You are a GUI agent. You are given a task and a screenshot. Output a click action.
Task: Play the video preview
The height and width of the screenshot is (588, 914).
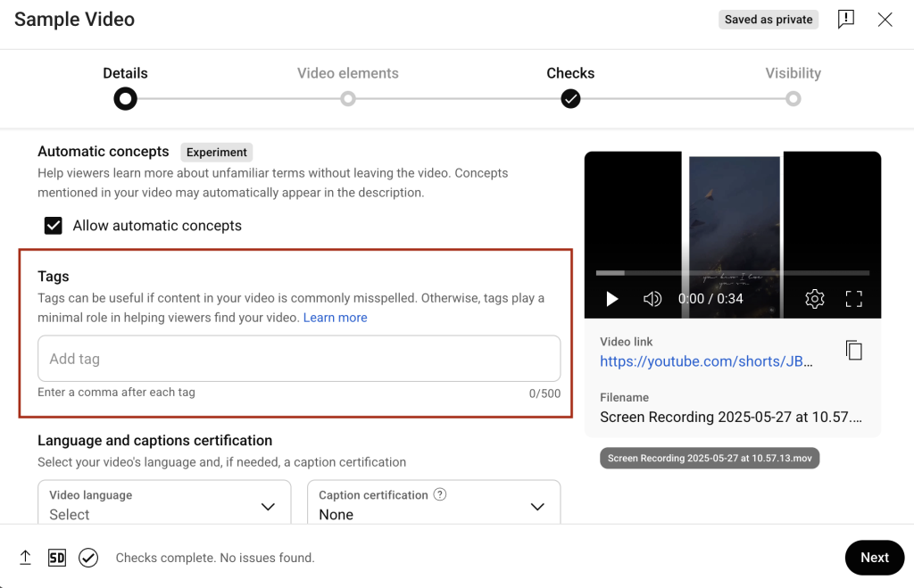[611, 299]
